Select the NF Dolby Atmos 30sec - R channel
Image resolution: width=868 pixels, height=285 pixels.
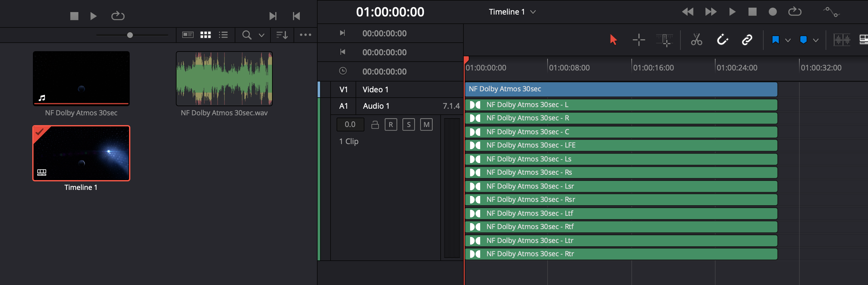(x=621, y=118)
